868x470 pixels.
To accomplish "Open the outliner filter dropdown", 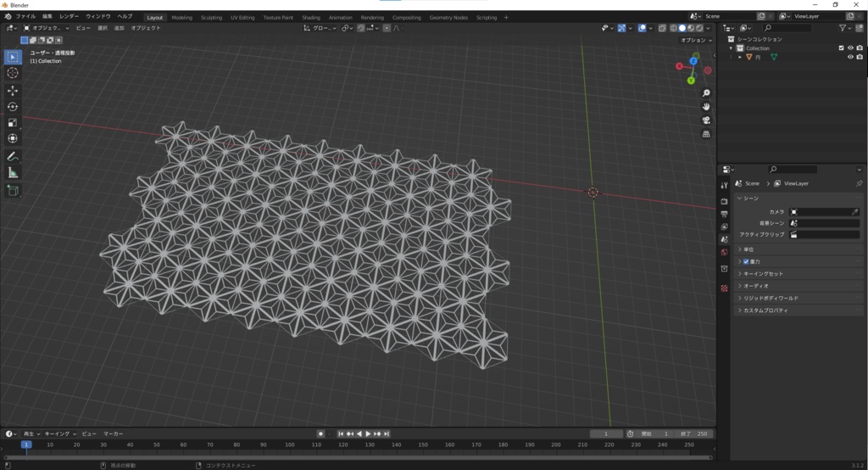I will (845, 28).
